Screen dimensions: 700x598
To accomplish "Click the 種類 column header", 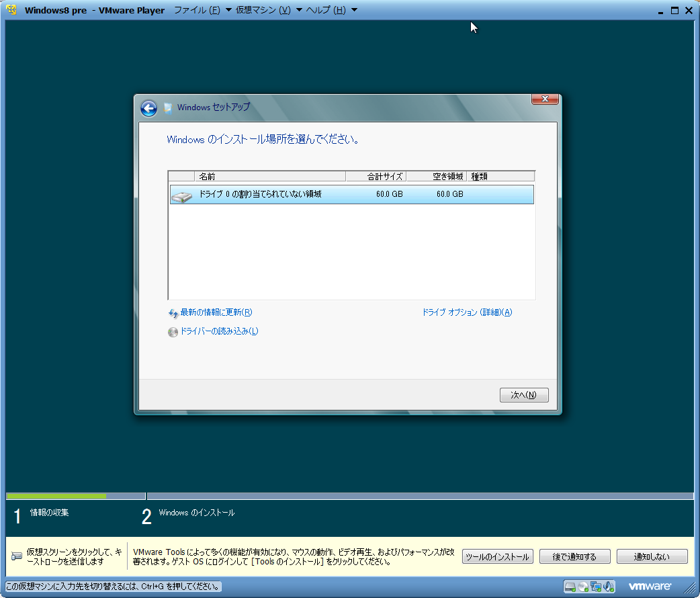I will click(500, 177).
